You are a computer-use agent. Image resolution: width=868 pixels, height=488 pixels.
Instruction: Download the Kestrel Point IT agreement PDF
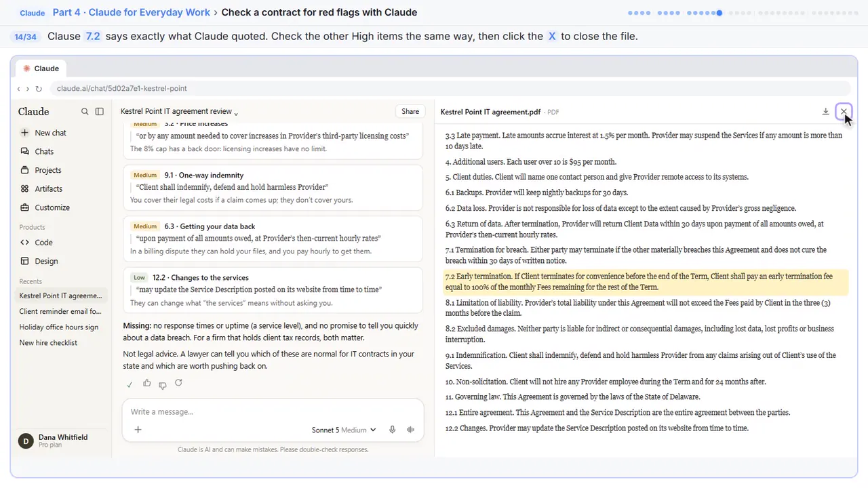tap(825, 112)
